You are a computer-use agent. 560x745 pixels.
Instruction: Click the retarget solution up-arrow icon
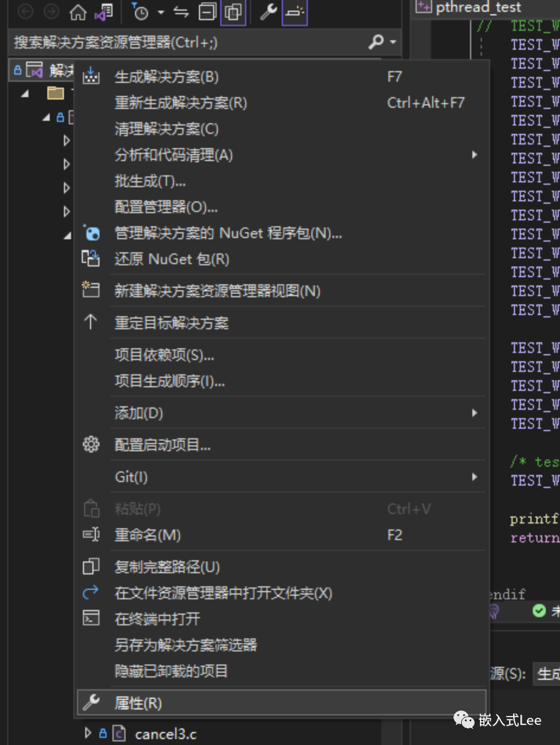(x=91, y=322)
